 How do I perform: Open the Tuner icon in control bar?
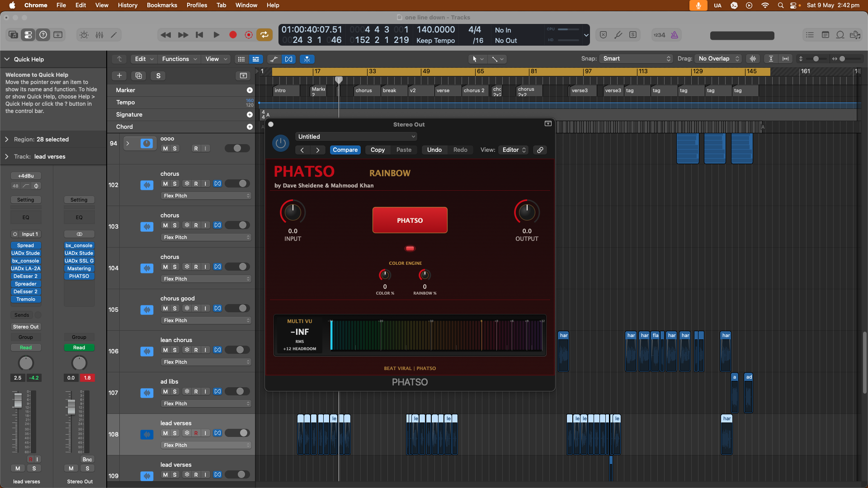coord(618,35)
